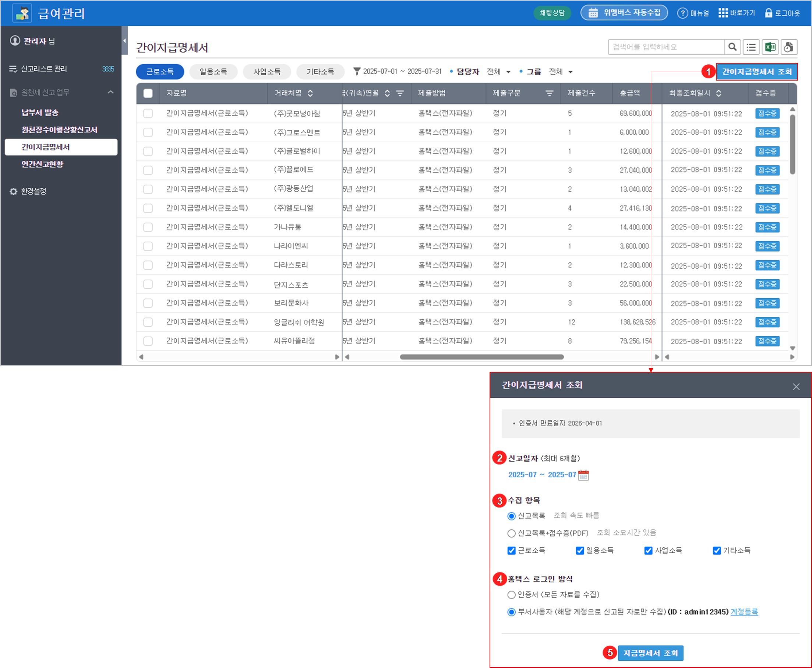This screenshot has height=668, width=812.
Task: Select 인증서 login method radio button
Action: pyautogui.click(x=511, y=595)
